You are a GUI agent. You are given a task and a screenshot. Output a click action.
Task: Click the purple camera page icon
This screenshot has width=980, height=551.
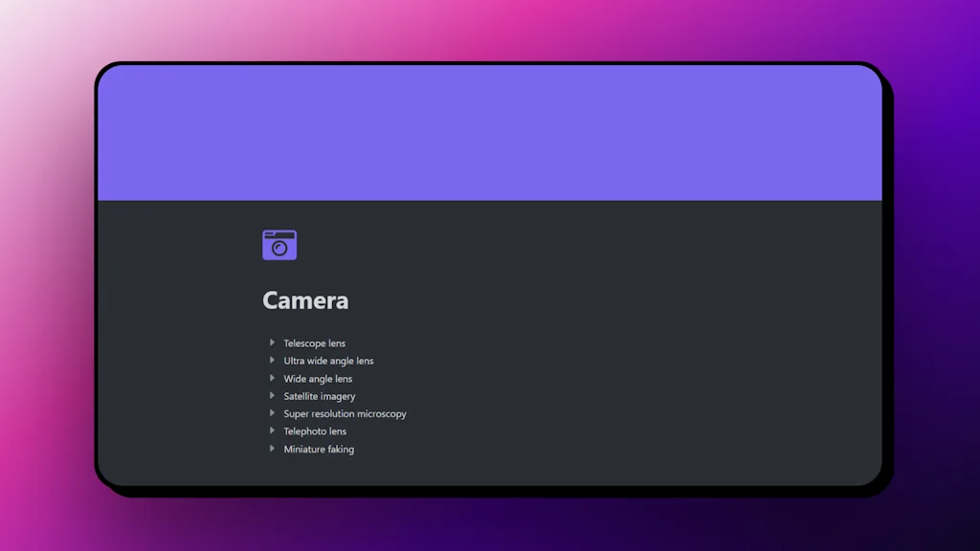coord(279,245)
